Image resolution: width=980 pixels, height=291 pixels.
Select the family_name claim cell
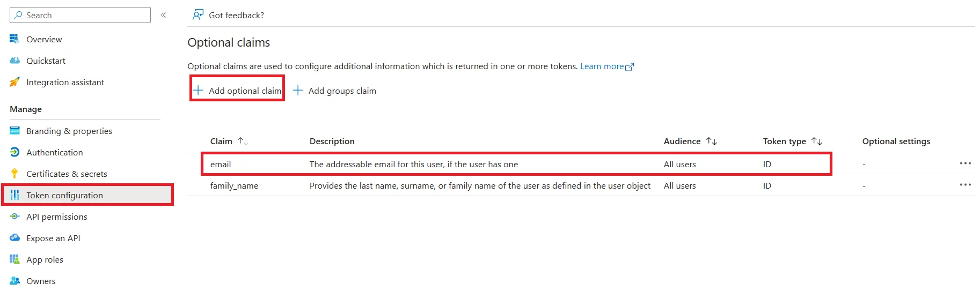point(234,185)
